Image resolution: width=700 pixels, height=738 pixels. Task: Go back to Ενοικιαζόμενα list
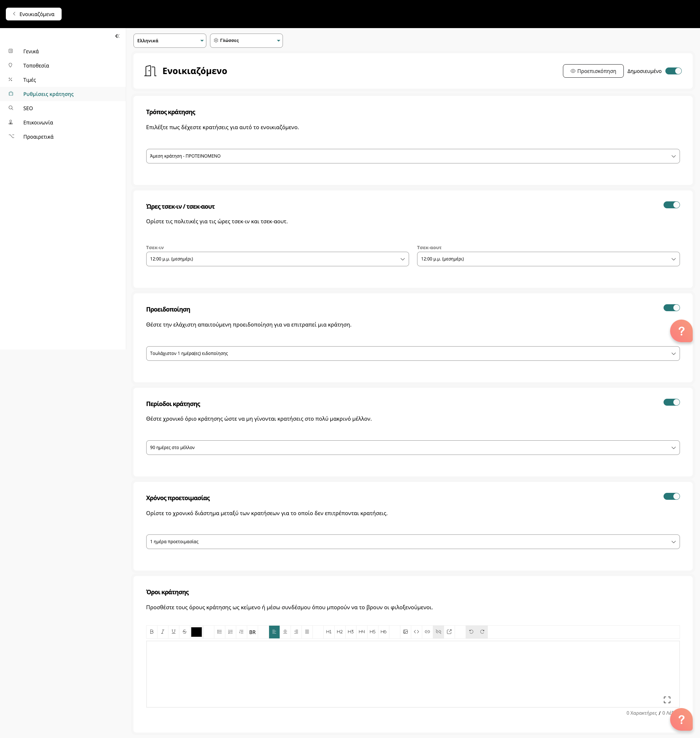tap(34, 14)
